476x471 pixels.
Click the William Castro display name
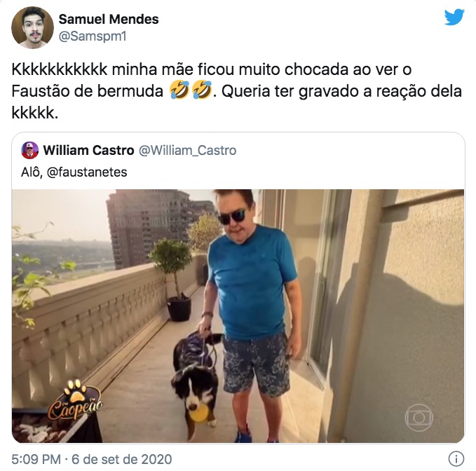pos(88,150)
